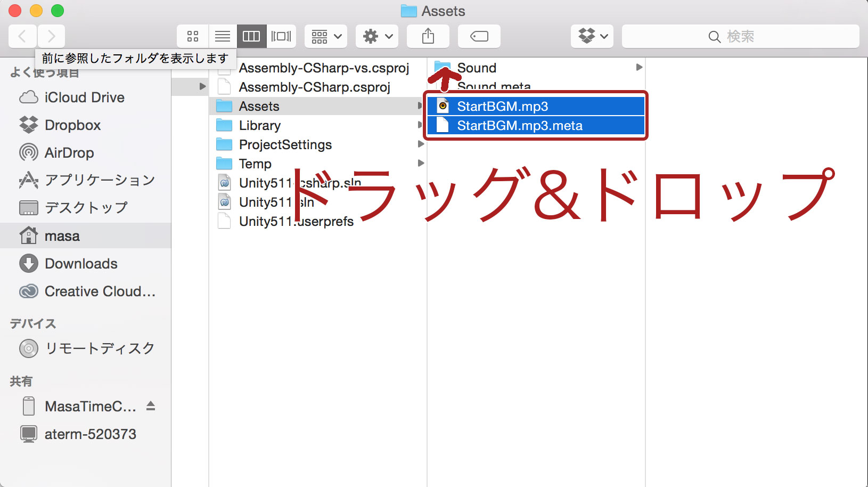Image resolution: width=868 pixels, height=487 pixels.
Task: Go back with the back arrow
Action: (x=22, y=36)
